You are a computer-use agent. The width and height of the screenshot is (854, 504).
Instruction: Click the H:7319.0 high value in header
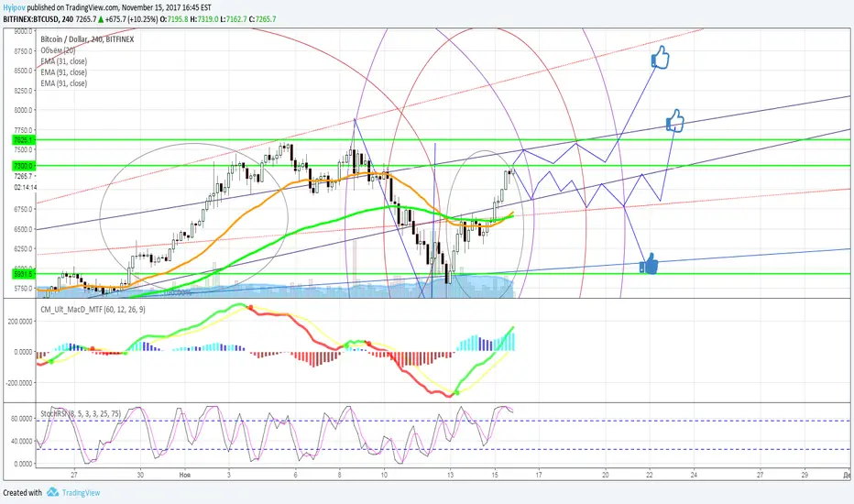pos(204,19)
